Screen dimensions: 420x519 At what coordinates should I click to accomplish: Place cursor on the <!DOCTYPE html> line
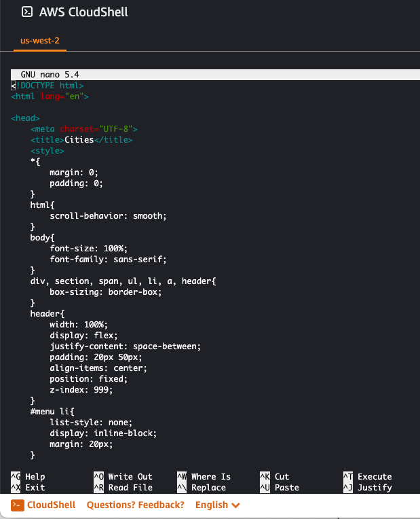click(47, 86)
